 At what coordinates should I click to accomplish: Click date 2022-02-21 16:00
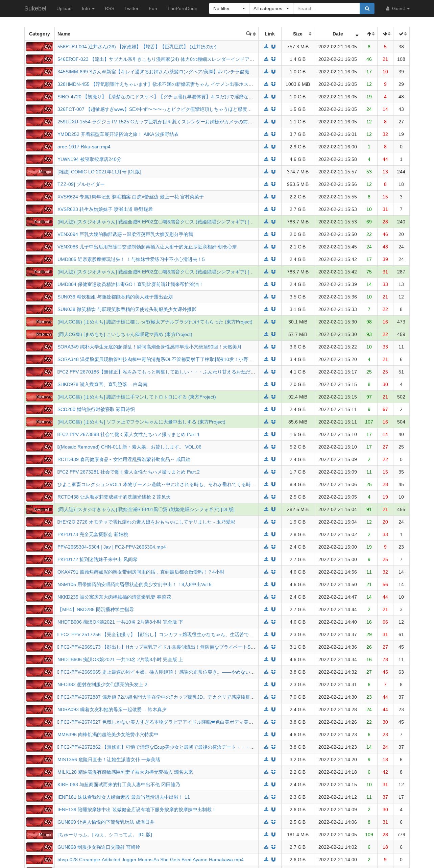click(338, 147)
